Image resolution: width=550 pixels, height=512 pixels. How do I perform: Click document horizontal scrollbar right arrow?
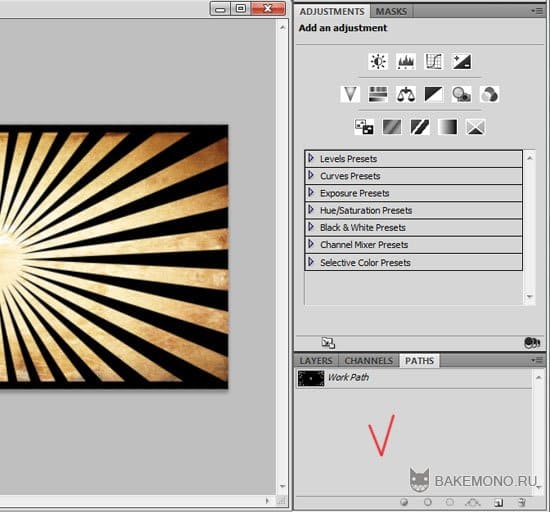click(268, 501)
